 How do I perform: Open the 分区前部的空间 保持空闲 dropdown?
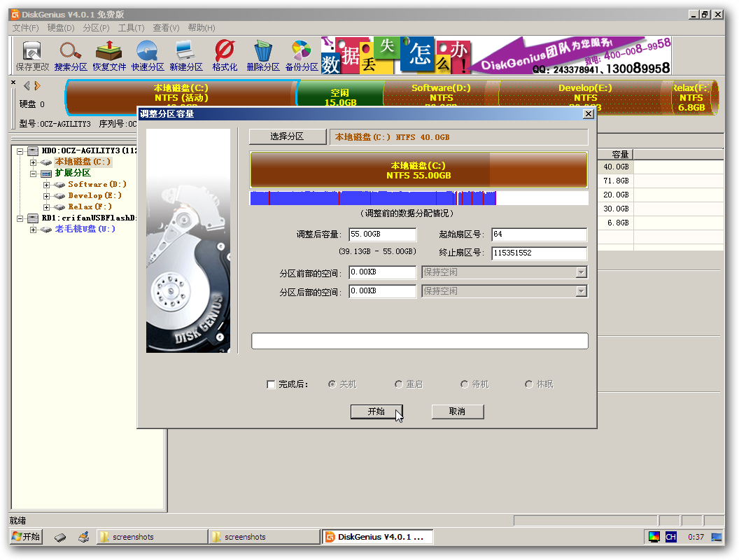[x=505, y=272]
